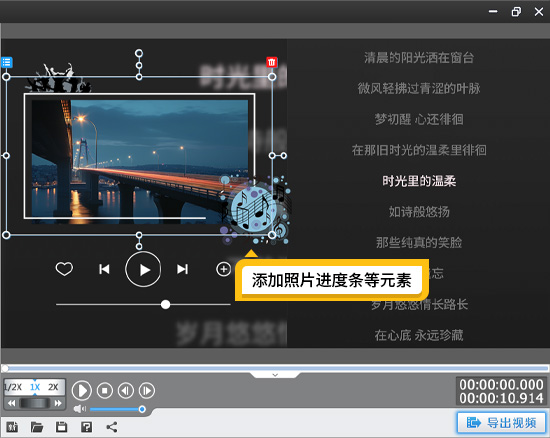Click the new project icon in bottom toolbar
The height and width of the screenshot is (438, 550).
click(12, 427)
